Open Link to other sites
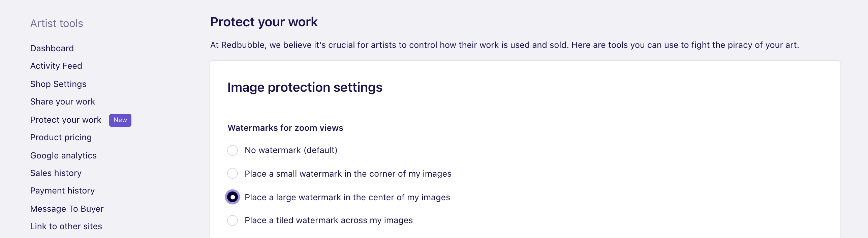Screen dimensions: 868x238 [66, 226]
